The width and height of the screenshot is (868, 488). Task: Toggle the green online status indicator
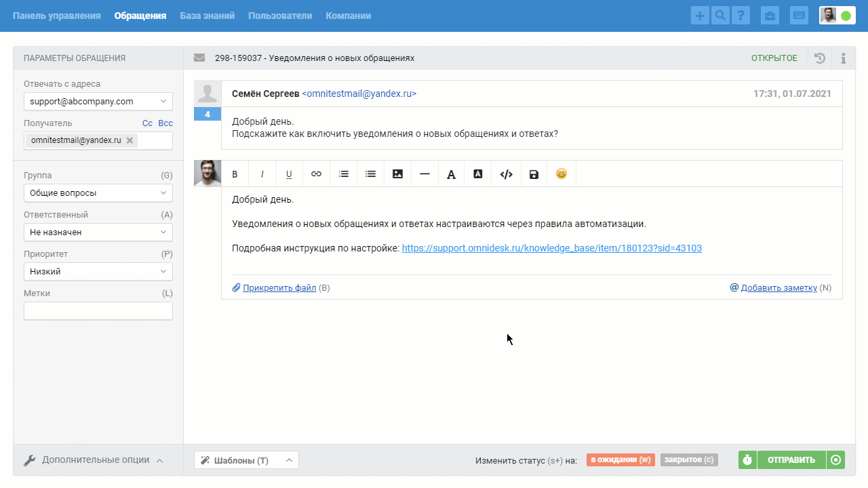tap(846, 16)
